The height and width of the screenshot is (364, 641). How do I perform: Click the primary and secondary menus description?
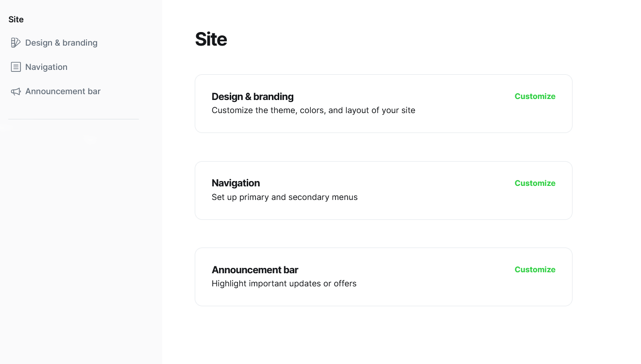[x=285, y=197]
